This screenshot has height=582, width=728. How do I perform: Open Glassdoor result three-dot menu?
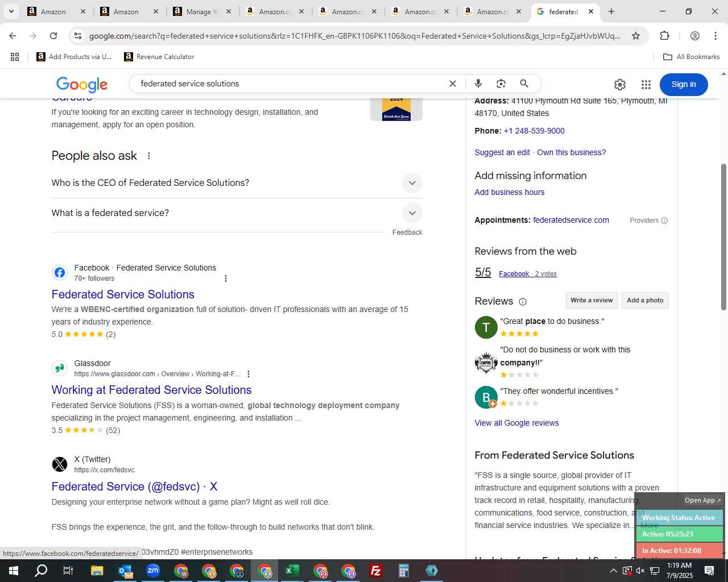(249, 374)
